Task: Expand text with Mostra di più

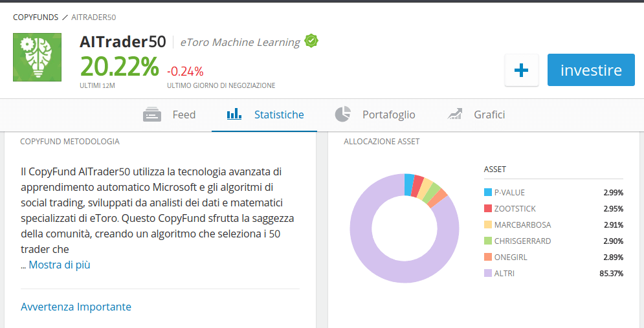Action: 60,265
